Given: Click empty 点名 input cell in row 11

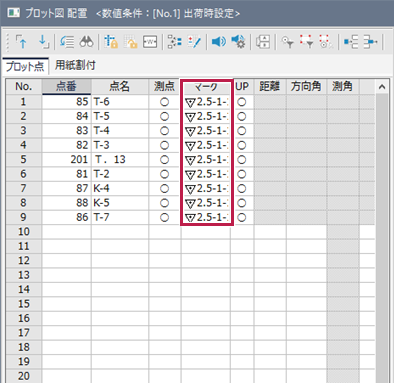Looking at the screenshot, I should pyautogui.click(x=120, y=246).
